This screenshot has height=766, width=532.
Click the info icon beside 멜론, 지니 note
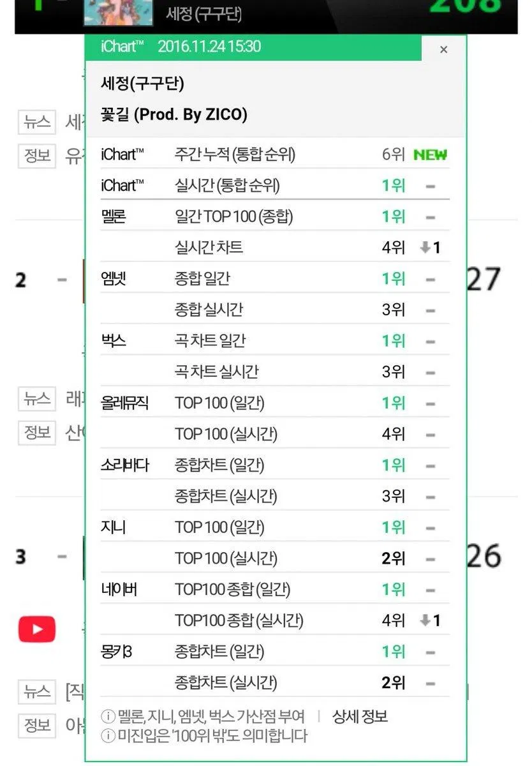coord(108,717)
